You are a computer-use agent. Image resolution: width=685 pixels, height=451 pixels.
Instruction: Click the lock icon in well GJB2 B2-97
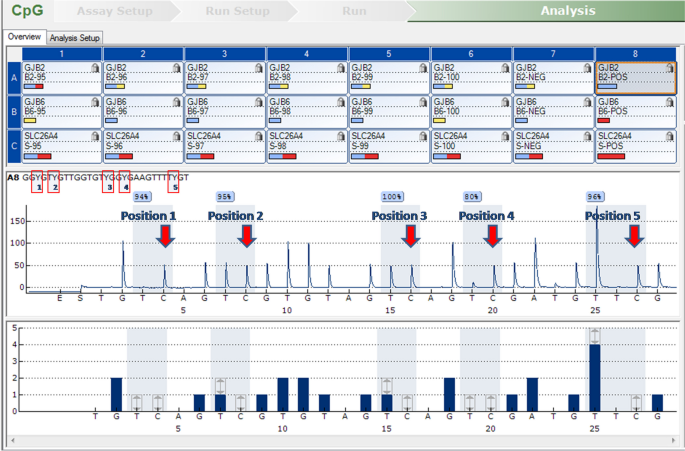click(x=259, y=68)
